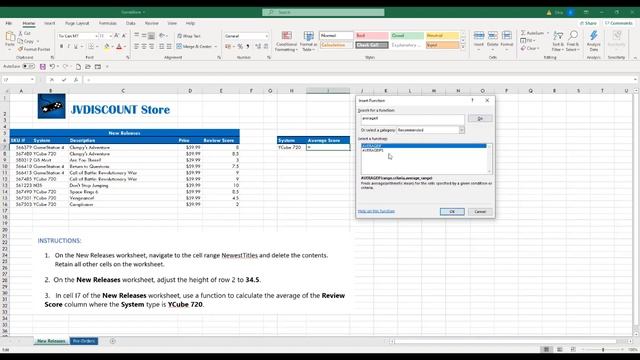Open the Name Box dropdown arrow
The image size is (640, 360).
(x=32, y=80)
